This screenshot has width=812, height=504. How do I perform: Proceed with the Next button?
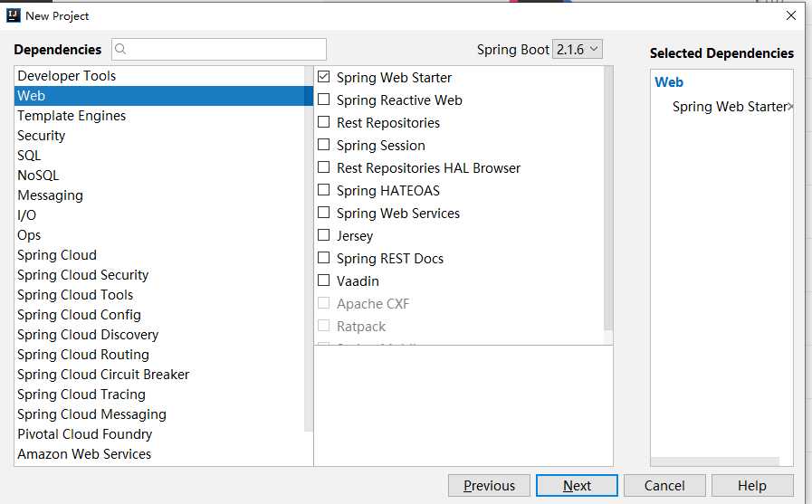click(x=577, y=485)
